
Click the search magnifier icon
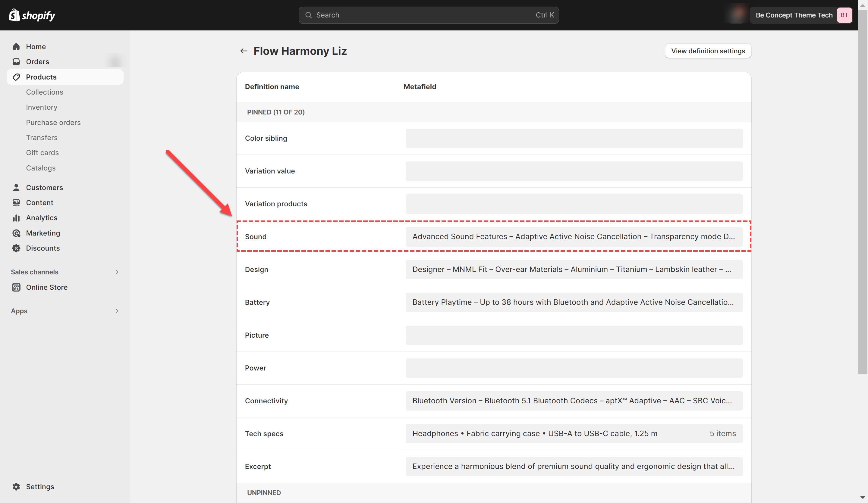pos(308,15)
